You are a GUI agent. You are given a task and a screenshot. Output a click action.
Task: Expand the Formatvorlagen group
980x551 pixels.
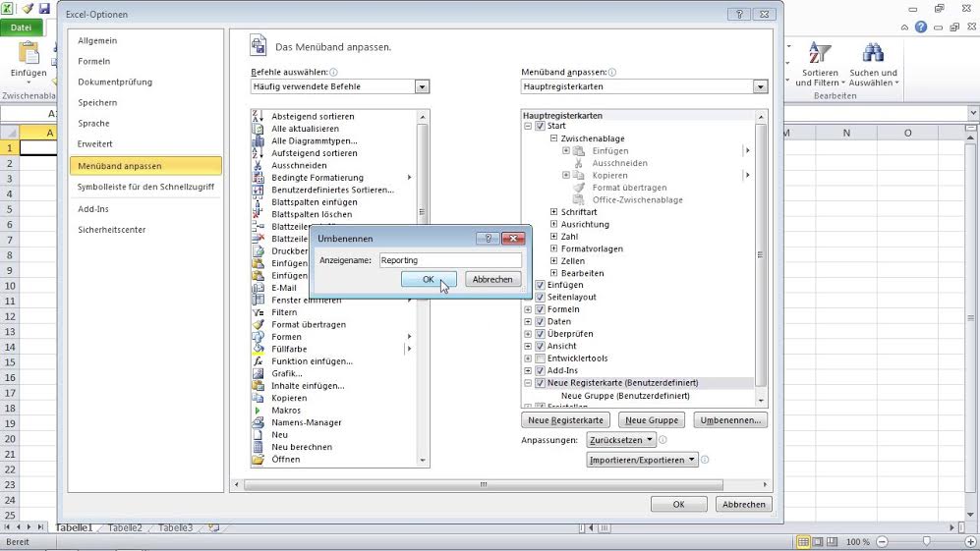pos(553,248)
